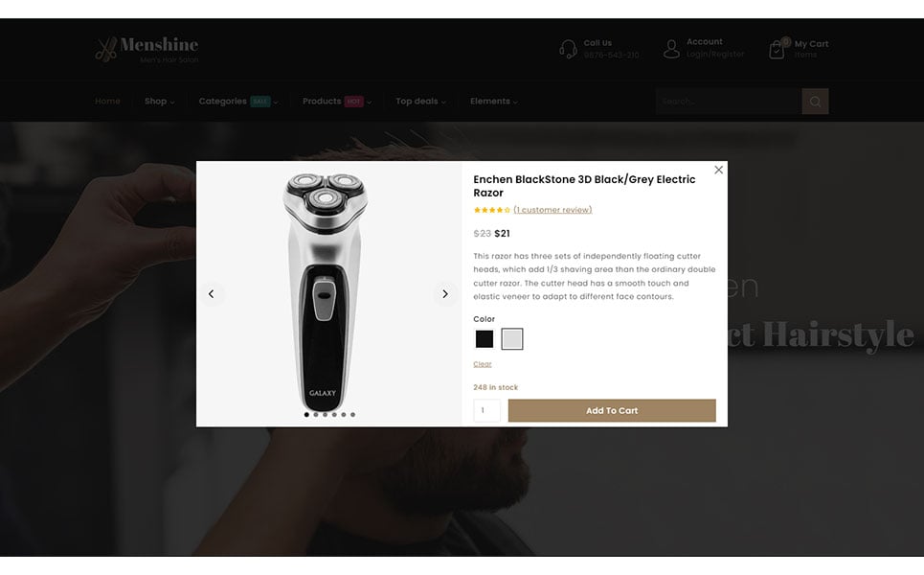
Task: Click the search magnifier button
Action: (x=815, y=102)
